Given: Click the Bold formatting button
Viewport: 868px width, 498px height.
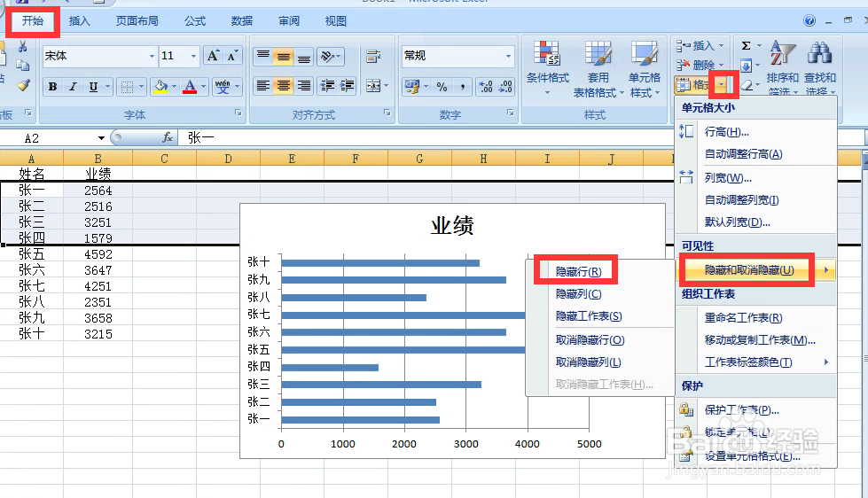Looking at the screenshot, I should (52, 86).
